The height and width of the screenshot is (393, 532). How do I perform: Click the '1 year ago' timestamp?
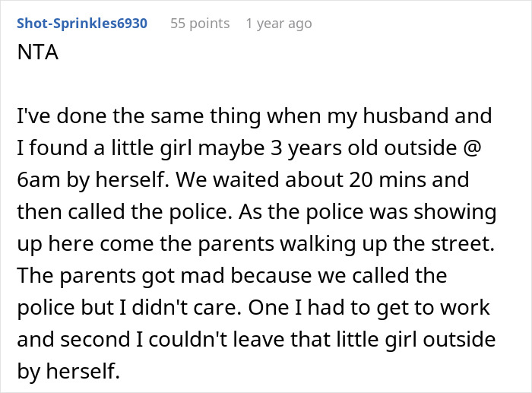tap(278, 24)
